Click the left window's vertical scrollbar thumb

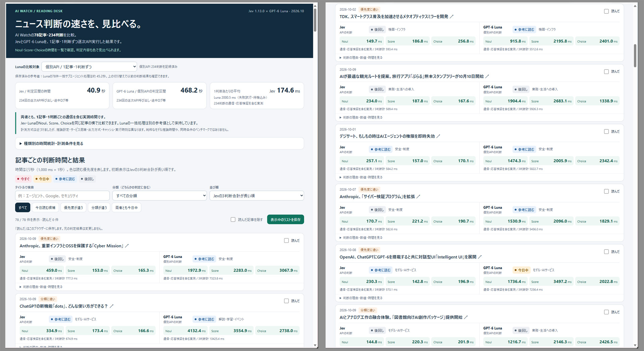pos(315,20)
